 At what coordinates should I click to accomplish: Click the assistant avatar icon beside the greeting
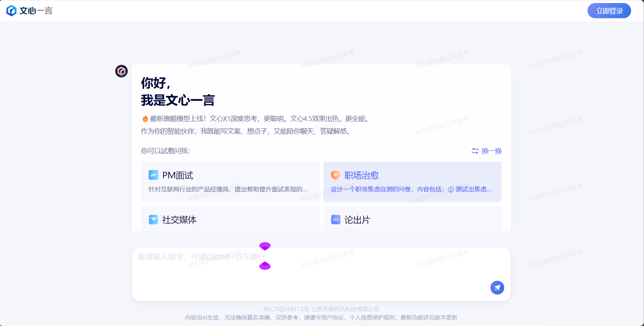click(121, 71)
